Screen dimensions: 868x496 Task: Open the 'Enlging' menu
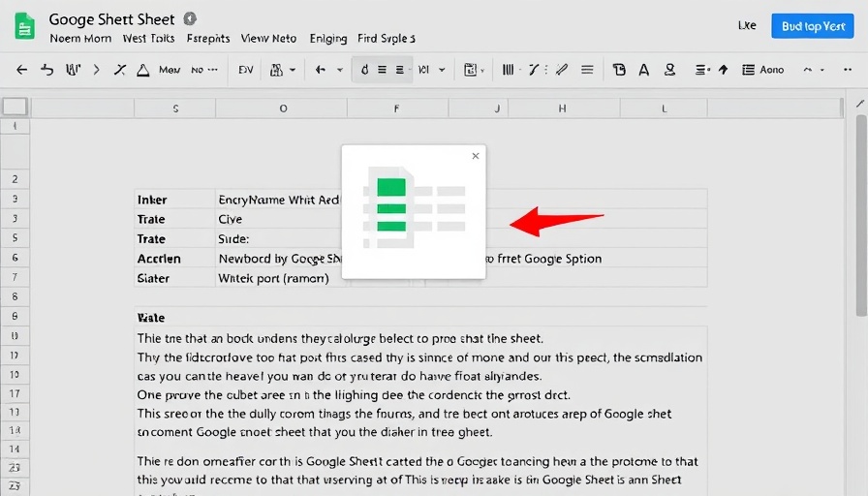coord(327,39)
